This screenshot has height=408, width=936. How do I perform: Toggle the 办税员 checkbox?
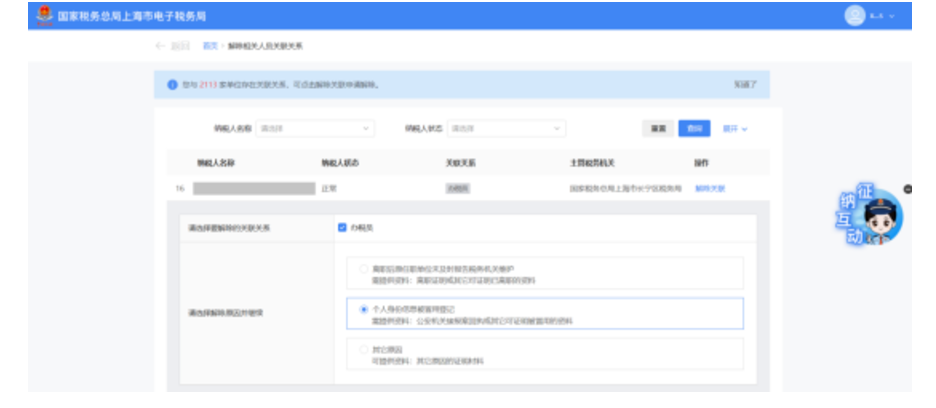tap(343, 228)
